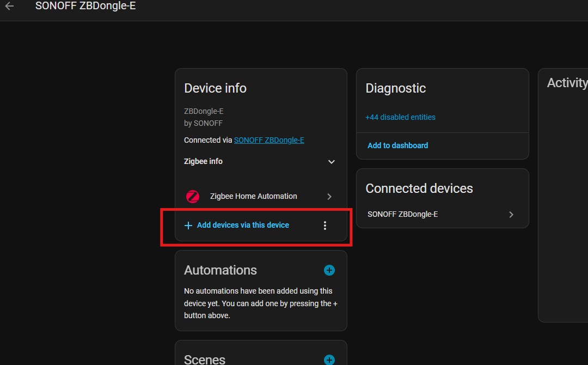
Task: Expand the Zigbee info section chevron
Action: point(331,162)
